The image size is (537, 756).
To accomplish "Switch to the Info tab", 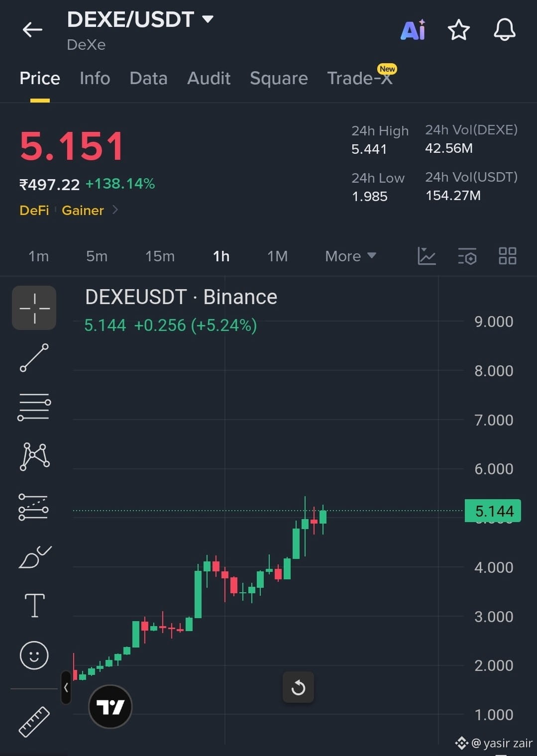I will click(95, 78).
